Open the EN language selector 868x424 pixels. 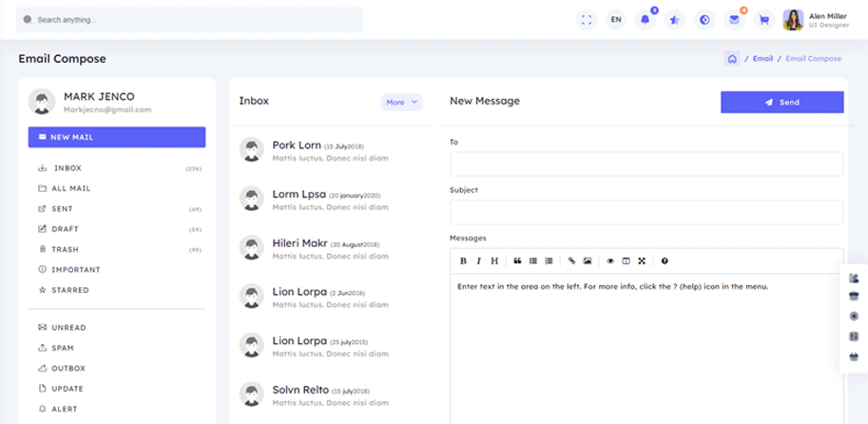[x=616, y=19]
